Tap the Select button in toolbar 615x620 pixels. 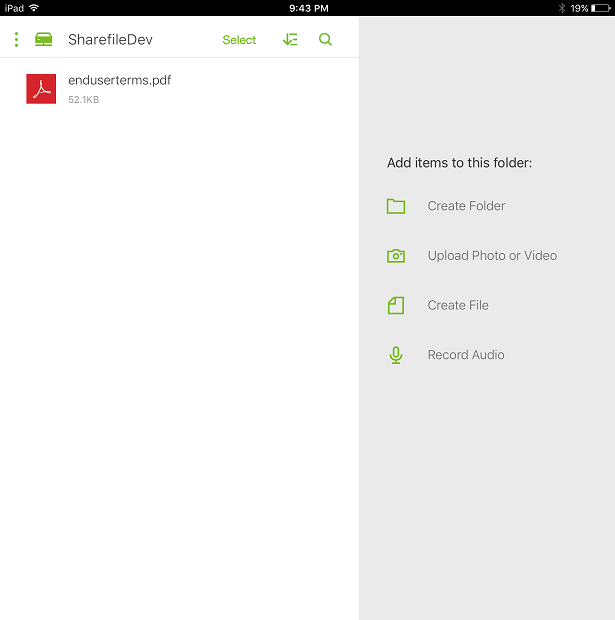[239, 40]
